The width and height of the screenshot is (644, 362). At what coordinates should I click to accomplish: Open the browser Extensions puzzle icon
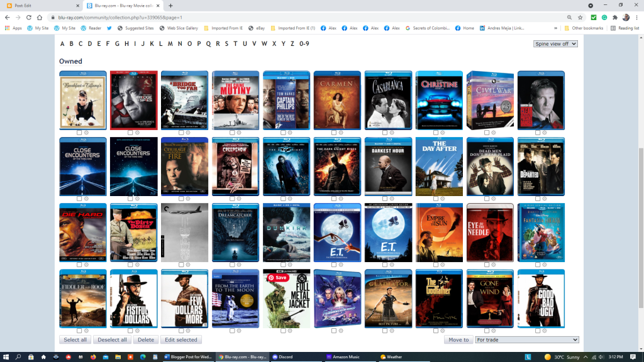point(614,18)
